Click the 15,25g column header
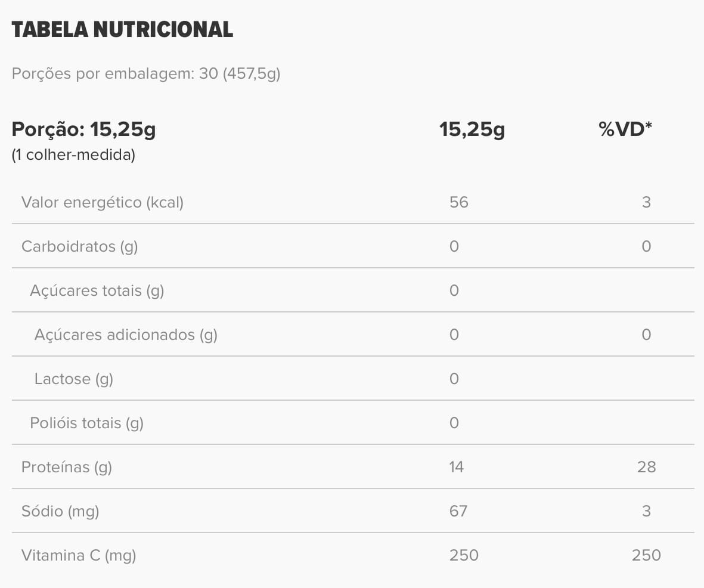Image resolution: width=704 pixels, height=588 pixels. pos(472,129)
